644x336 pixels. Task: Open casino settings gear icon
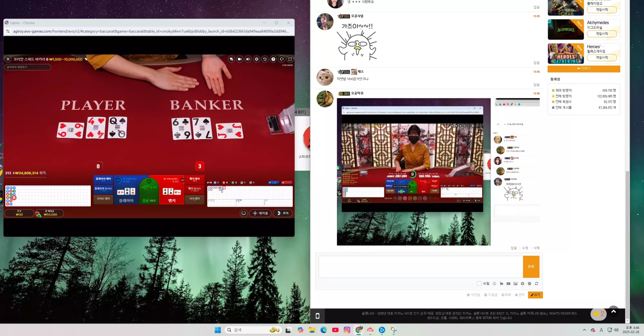257,59
